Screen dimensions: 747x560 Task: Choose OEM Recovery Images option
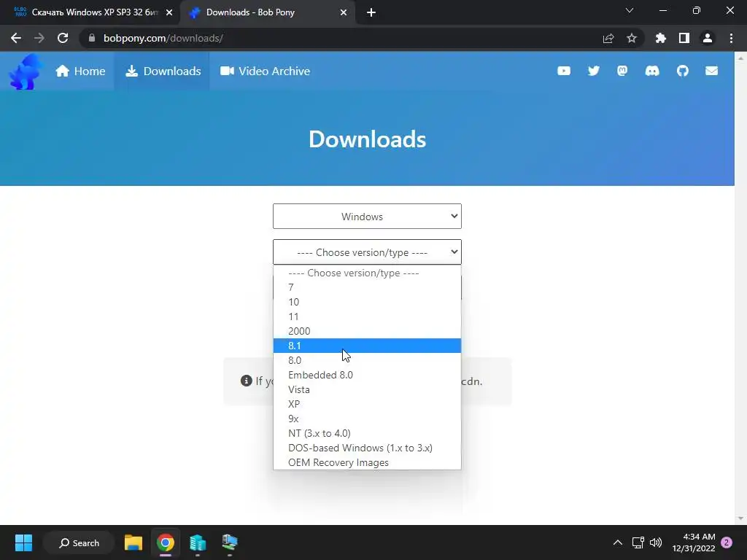pyautogui.click(x=367, y=462)
